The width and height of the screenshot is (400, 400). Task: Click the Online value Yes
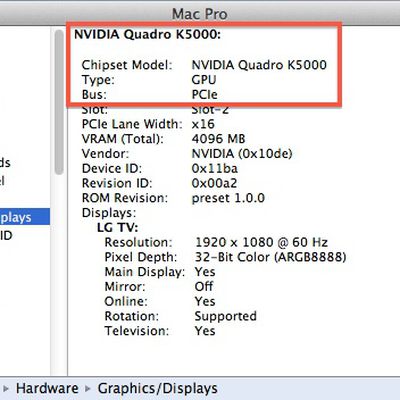tap(205, 301)
